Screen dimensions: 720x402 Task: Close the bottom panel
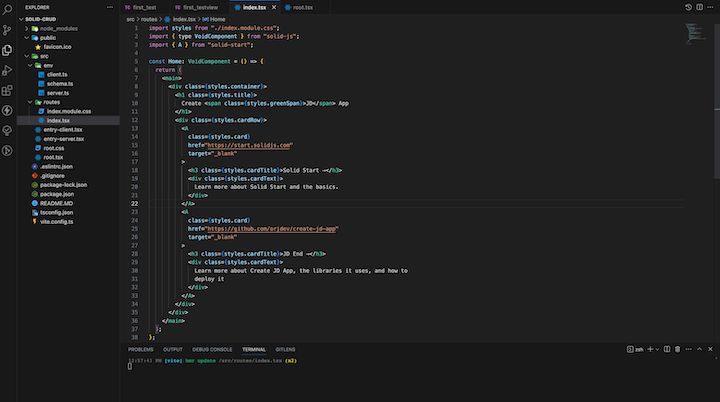(710, 349)
